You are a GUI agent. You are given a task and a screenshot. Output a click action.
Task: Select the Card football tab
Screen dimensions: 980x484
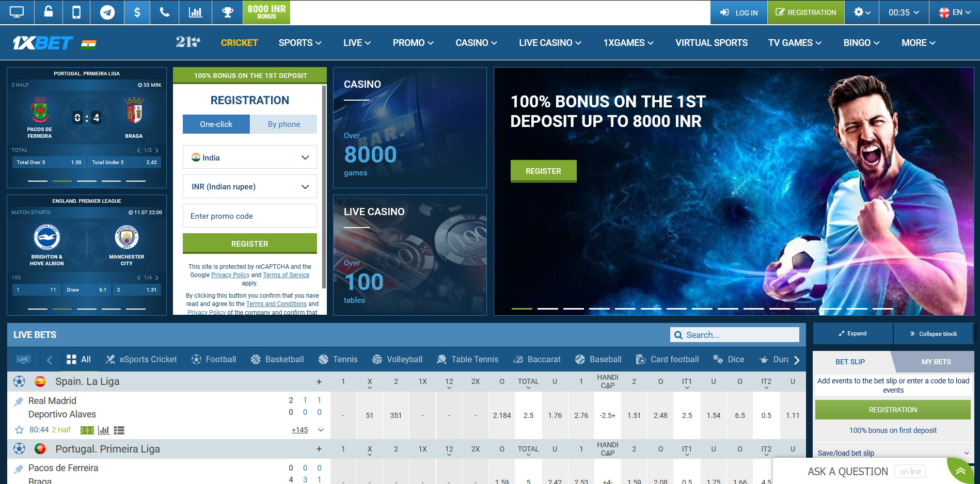668,359
